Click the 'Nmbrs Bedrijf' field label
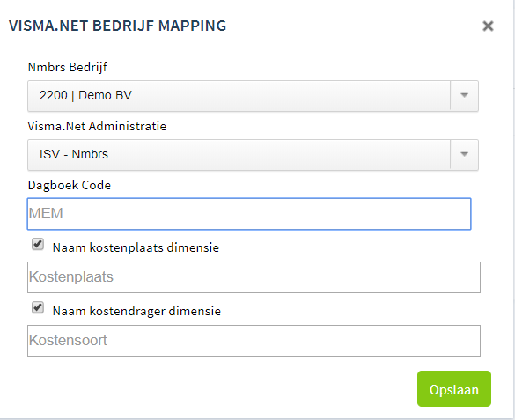Image resolution: width=515 pixels, height=420 pixels. pyautogui.click(x=67, y=67)
